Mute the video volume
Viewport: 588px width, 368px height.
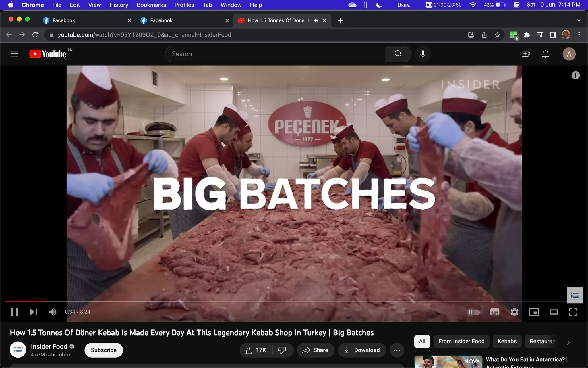click(53, 312)
